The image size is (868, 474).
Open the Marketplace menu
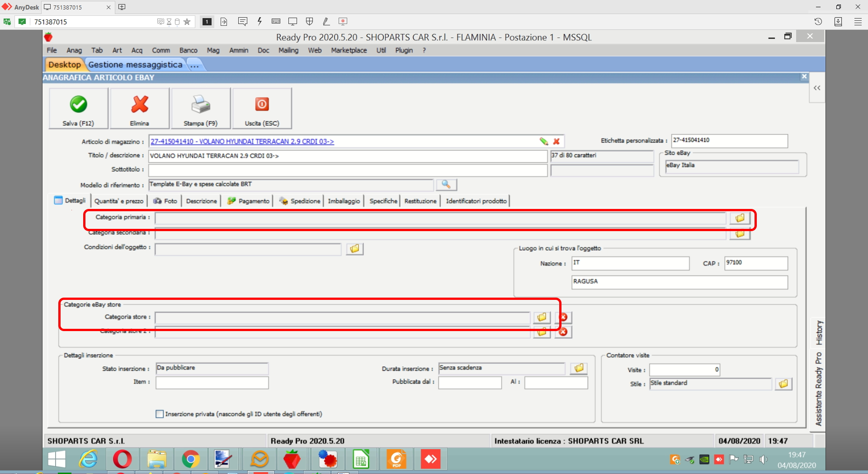pos(349,50)
